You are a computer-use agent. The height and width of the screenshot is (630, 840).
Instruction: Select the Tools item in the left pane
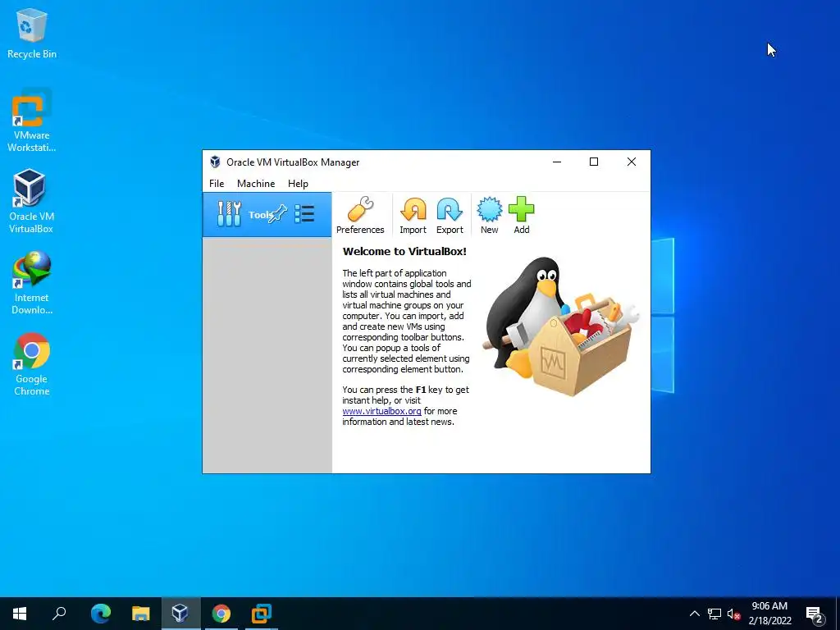[267, 214]
